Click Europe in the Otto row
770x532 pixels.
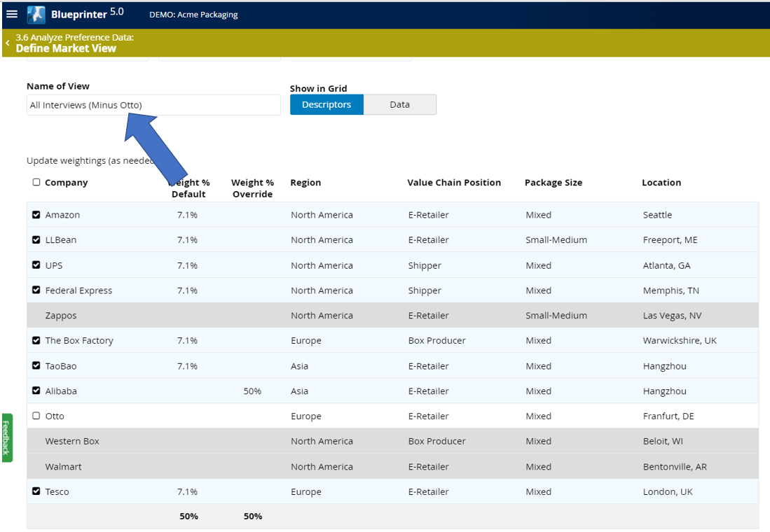(x=306, y=416)
